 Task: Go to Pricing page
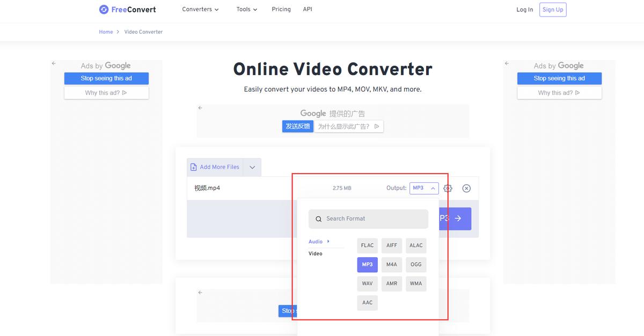coord(281,10)
